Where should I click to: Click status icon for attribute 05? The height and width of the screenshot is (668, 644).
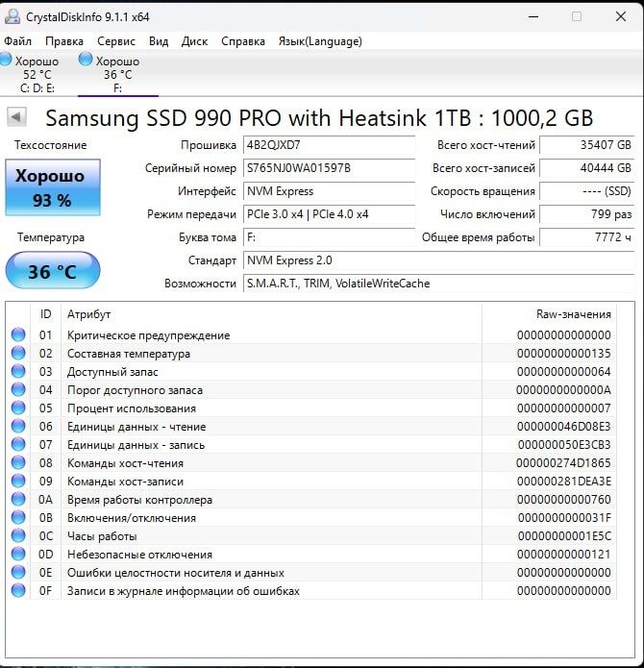18,408
